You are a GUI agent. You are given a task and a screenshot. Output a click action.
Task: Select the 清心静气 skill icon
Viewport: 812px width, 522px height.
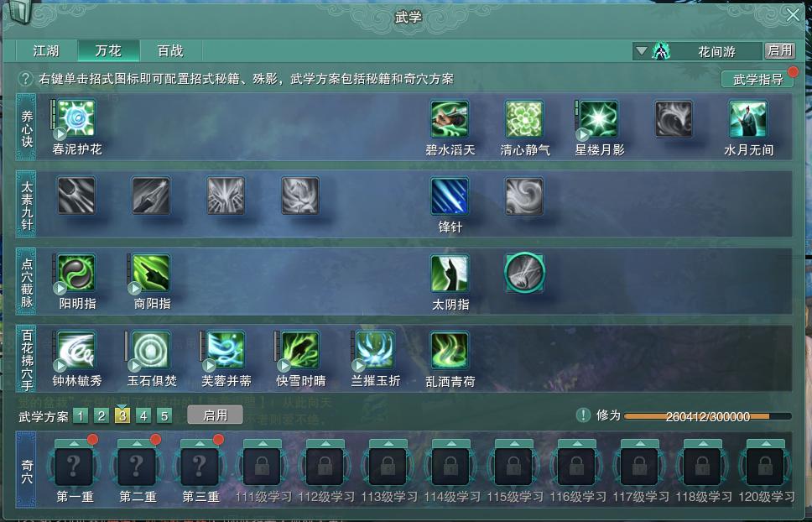(524, 119)
